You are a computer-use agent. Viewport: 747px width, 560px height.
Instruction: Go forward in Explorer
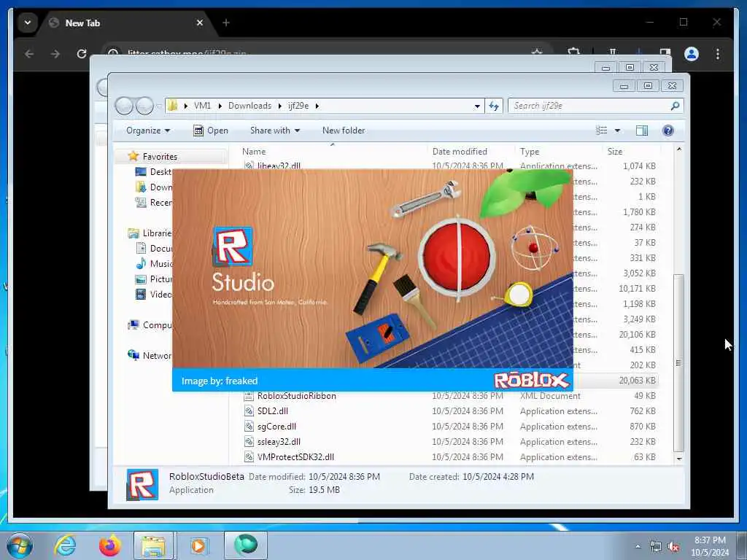tap(145, 106)
